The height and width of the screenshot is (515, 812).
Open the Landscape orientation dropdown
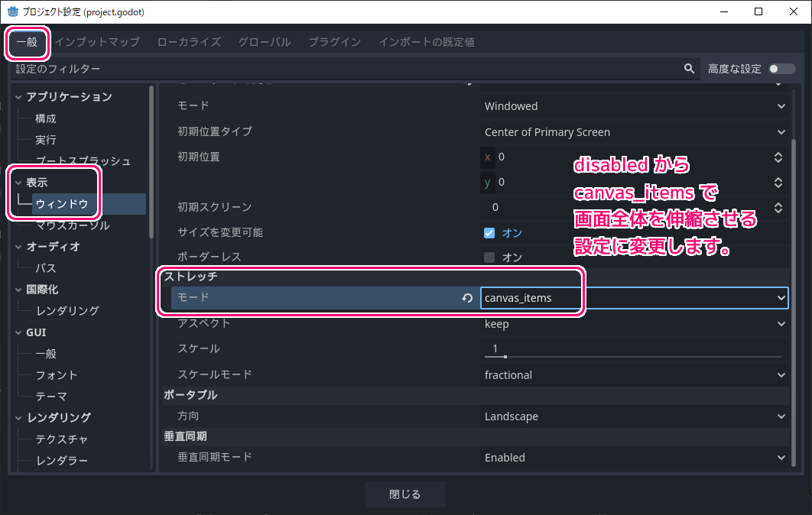coord(635,416)
